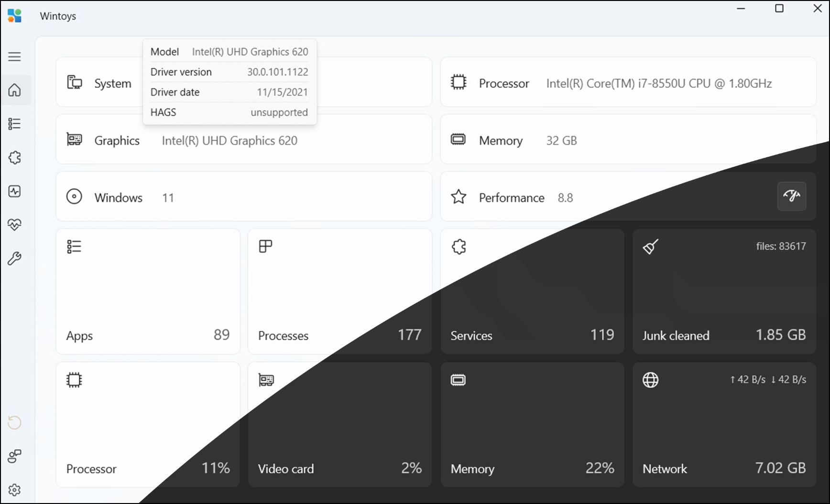Open the Performance monitor page in sidebar
The width and height of the screenshot is (830, 504).
14,191
